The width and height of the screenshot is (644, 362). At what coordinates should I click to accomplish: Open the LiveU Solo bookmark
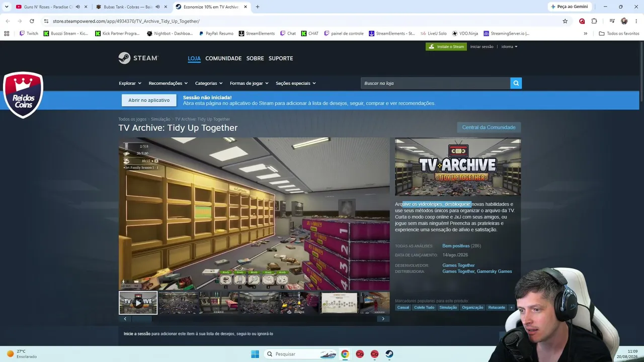(433, 34)
